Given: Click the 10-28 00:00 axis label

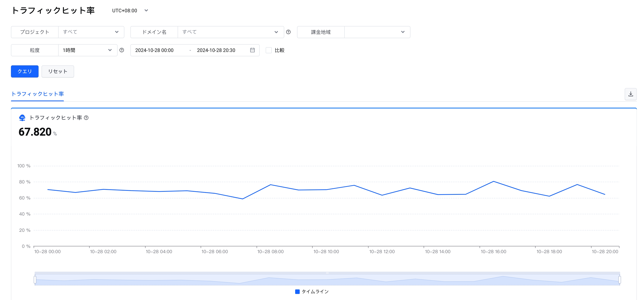Looking at the screenshot, I should tap(47, 251).
